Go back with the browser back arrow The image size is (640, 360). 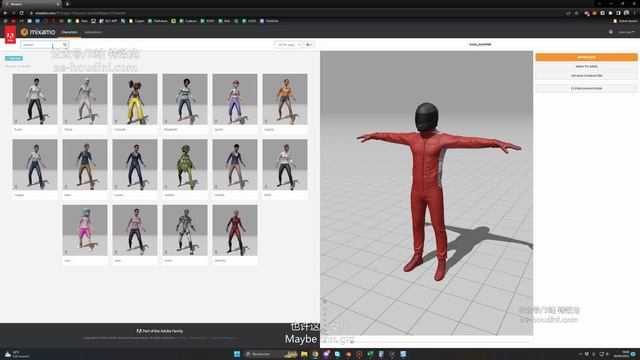point(5,13)
